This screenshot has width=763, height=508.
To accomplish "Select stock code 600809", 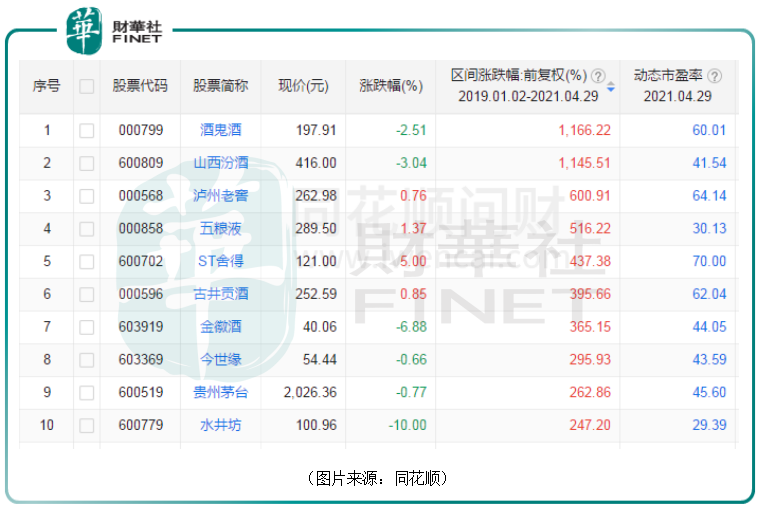I will (x=141, y=163).
